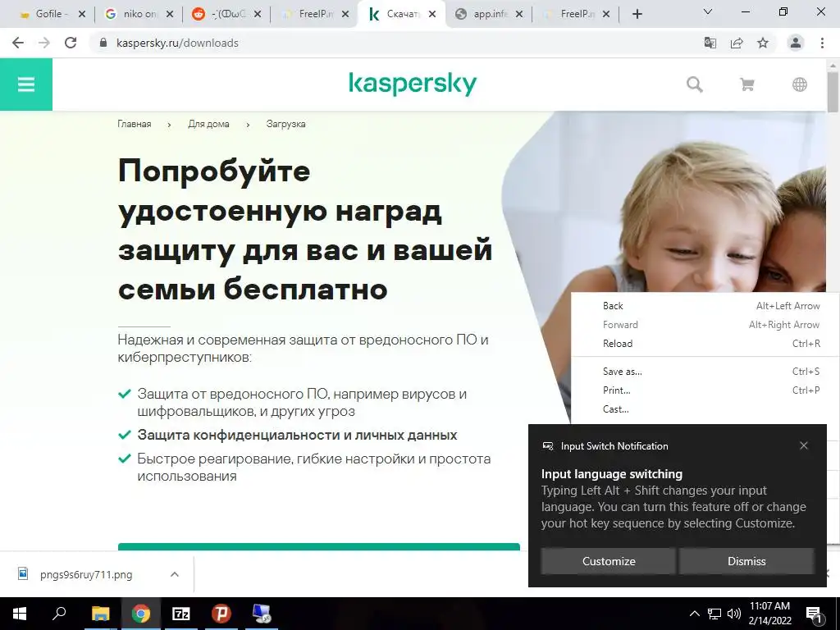Image resolution: width=840 pixels, height=630 pixels.
Task: Close the niko Google tab
Action: [x=170, y=14]
